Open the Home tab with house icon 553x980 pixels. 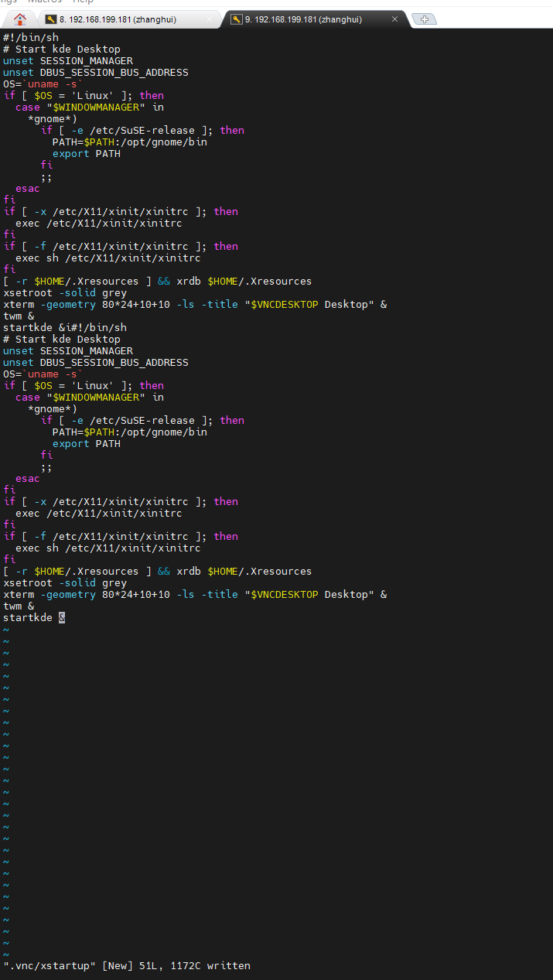(x=19, y=19)
